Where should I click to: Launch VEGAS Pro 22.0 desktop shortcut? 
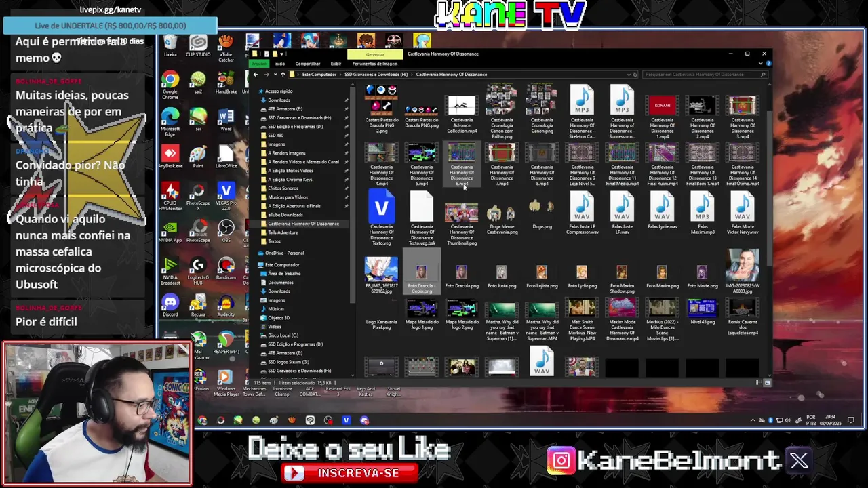[226, 197]
